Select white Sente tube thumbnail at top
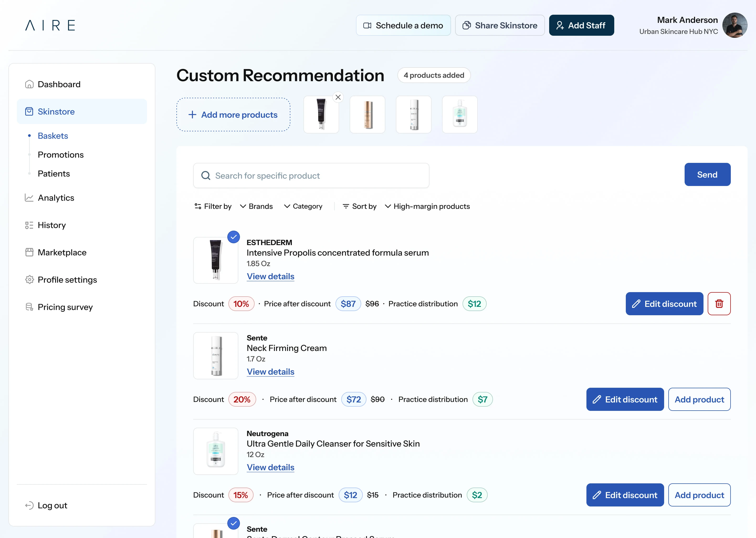The width and height of the screenshot is (756, 538). (x=413, y=115)
